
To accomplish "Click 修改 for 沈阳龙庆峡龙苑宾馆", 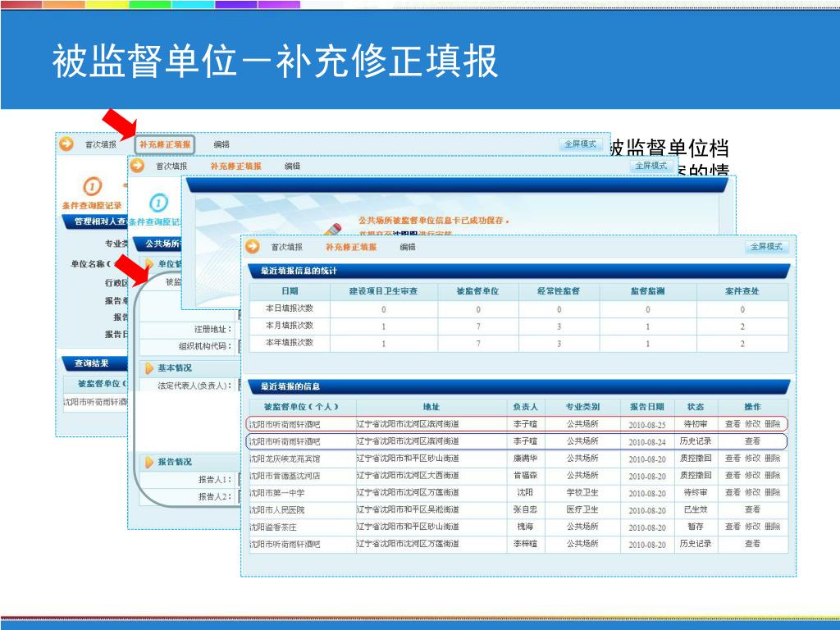I will click(752, 458).
